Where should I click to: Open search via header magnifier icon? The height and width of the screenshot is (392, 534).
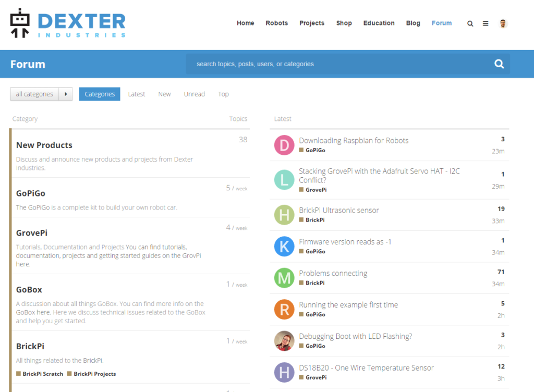(x=470, y=23)
